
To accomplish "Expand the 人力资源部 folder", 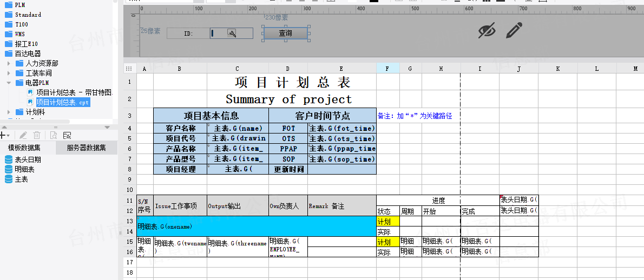I will (9, 64).
